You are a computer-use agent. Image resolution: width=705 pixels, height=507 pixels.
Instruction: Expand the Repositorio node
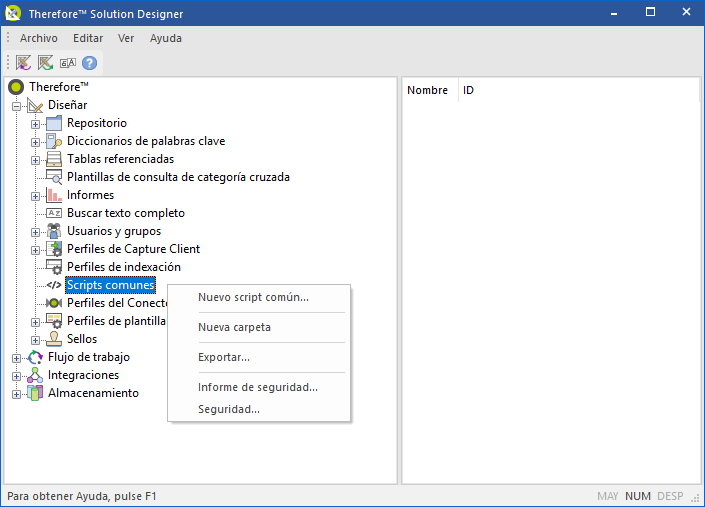tap(35, 125)
